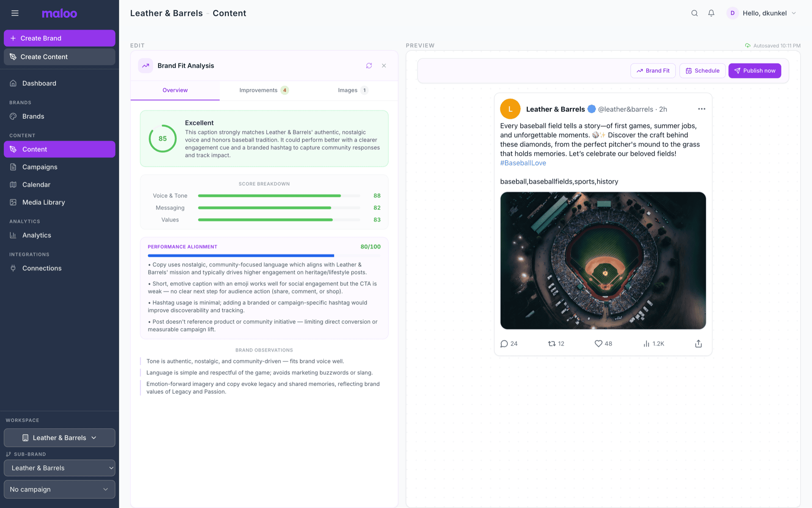
Task: Open the Media Library
Action: 44,202
